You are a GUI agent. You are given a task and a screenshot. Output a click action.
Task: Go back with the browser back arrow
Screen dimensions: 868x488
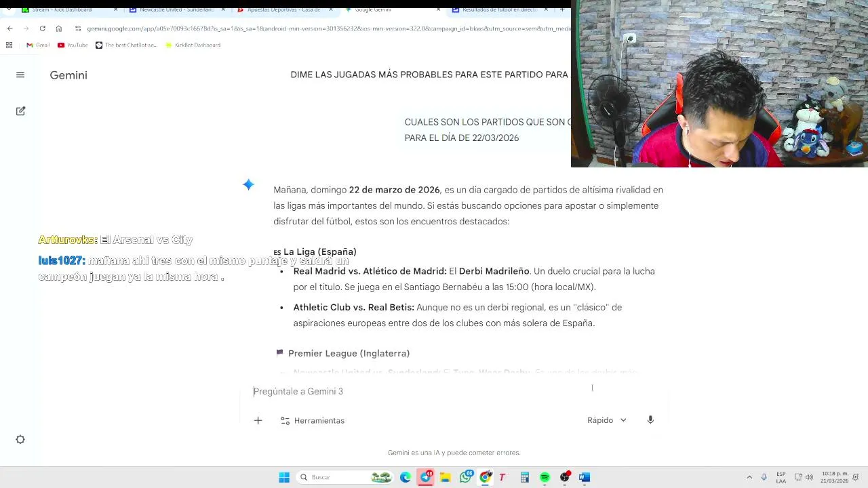coord(9,28)
